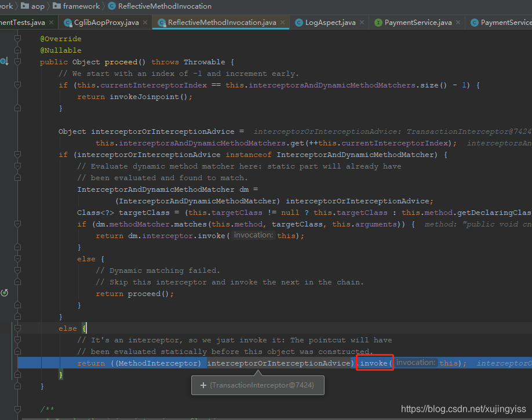This screenshot has height=420, width=532.
Task: Click the circular reset-frame icon in the gutter
Action: (5, 293)
